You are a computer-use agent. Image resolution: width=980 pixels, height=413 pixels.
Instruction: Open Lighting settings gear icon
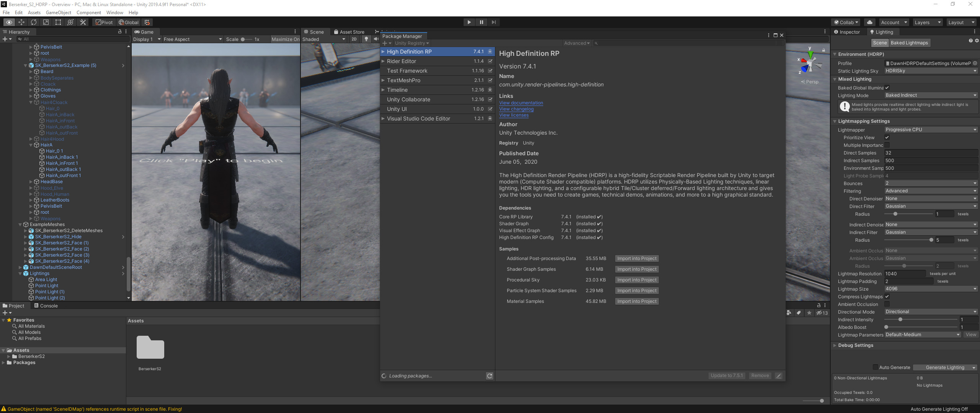977,41
